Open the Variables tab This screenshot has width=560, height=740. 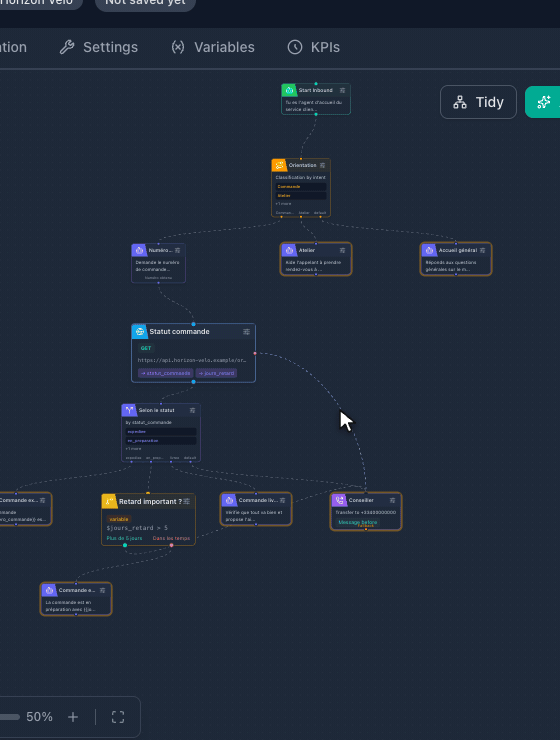(x=213, y=47)
